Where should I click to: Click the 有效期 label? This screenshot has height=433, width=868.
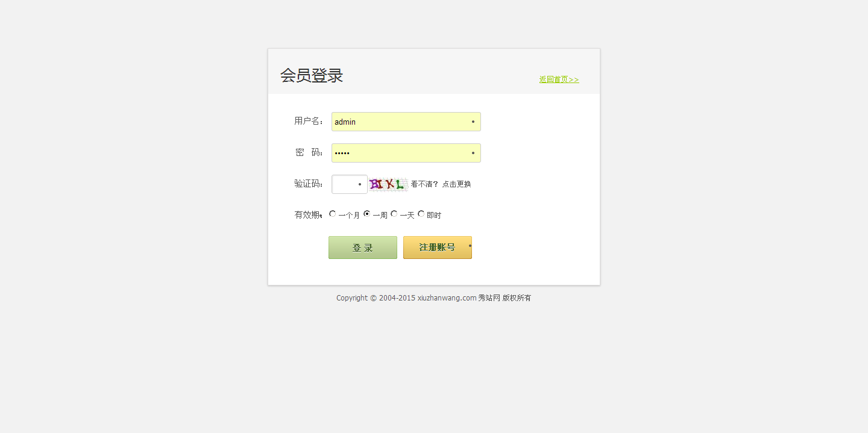[x=307, y=215]
